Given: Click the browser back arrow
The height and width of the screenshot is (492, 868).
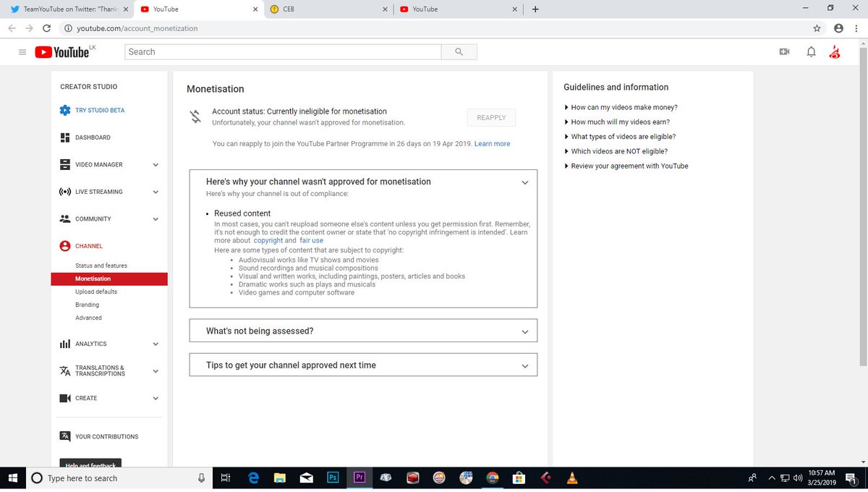Looking at the screenshot, I should click(12, 28).
